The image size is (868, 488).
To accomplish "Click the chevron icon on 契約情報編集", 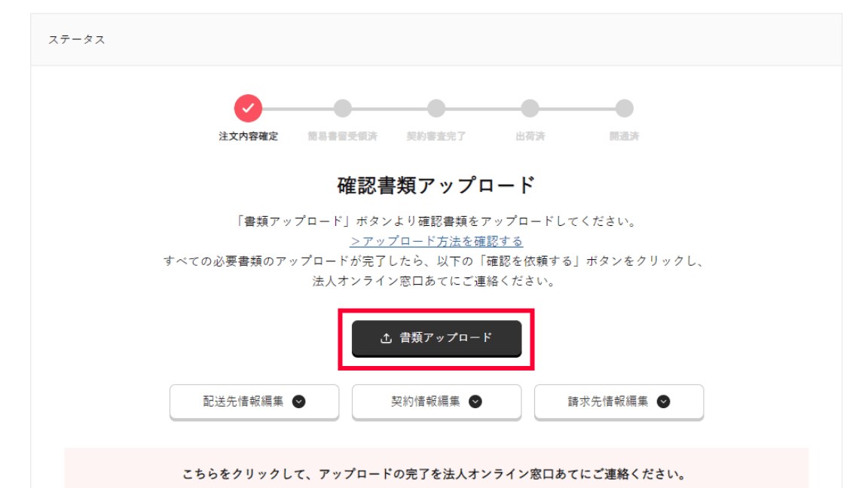I will (x=475, y=401).
